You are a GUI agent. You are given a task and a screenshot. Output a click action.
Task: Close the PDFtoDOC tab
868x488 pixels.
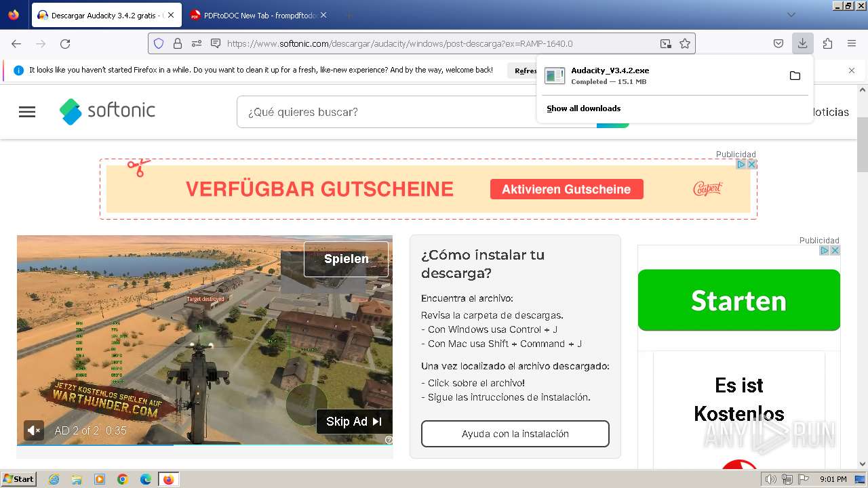point(323,15)
